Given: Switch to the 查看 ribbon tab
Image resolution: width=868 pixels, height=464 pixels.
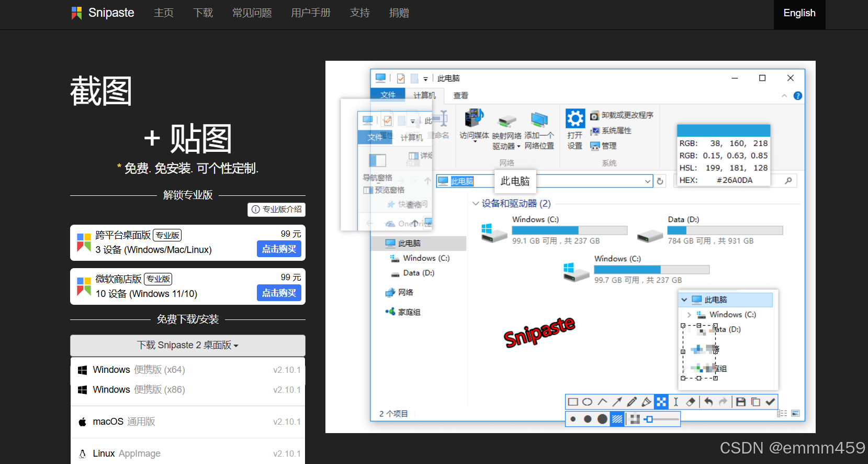Looking at the screenshot, I should [460, 95].
